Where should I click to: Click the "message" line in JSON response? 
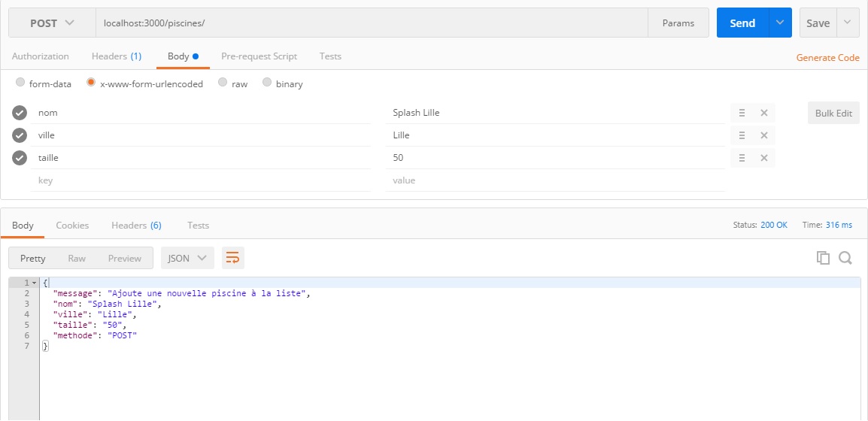click(181, 294)
